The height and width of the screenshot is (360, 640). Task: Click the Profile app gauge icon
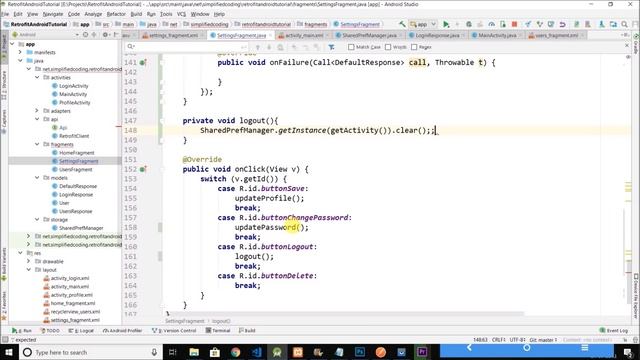pos(491,24)
